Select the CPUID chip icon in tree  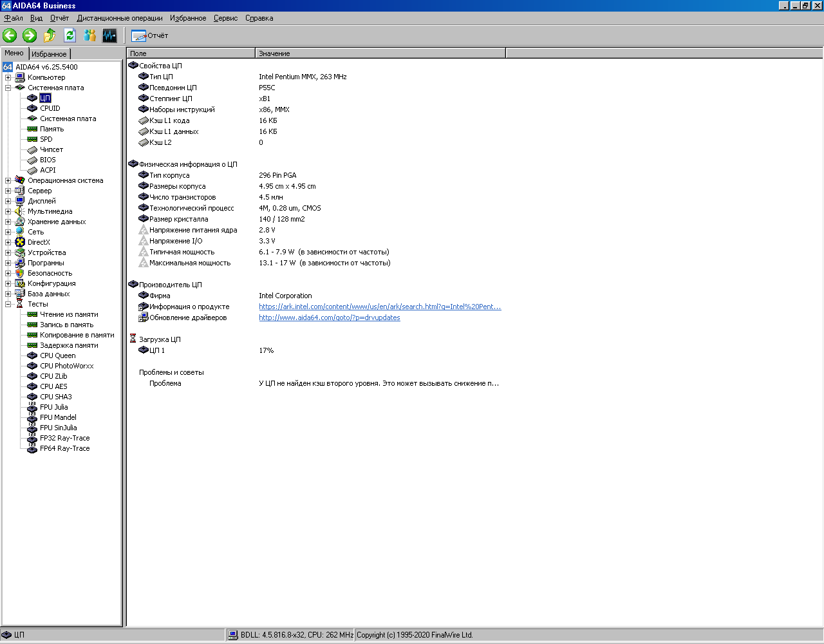[32, 108]
